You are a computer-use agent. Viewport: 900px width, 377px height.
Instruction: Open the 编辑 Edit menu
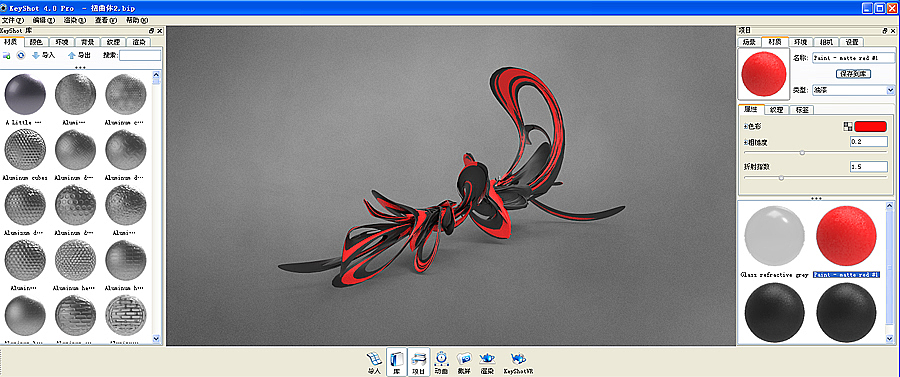(x=43, y=20)
